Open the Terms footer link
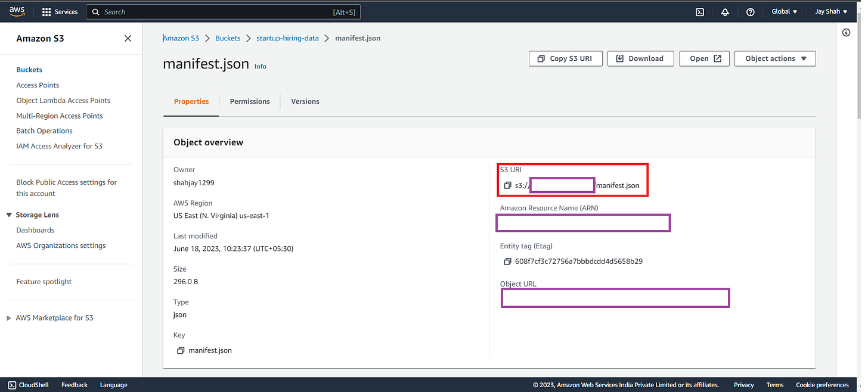 tap(775, 385)
